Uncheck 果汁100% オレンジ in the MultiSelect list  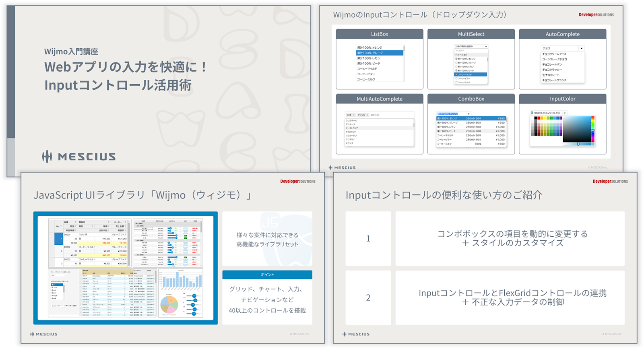[456, 59]
